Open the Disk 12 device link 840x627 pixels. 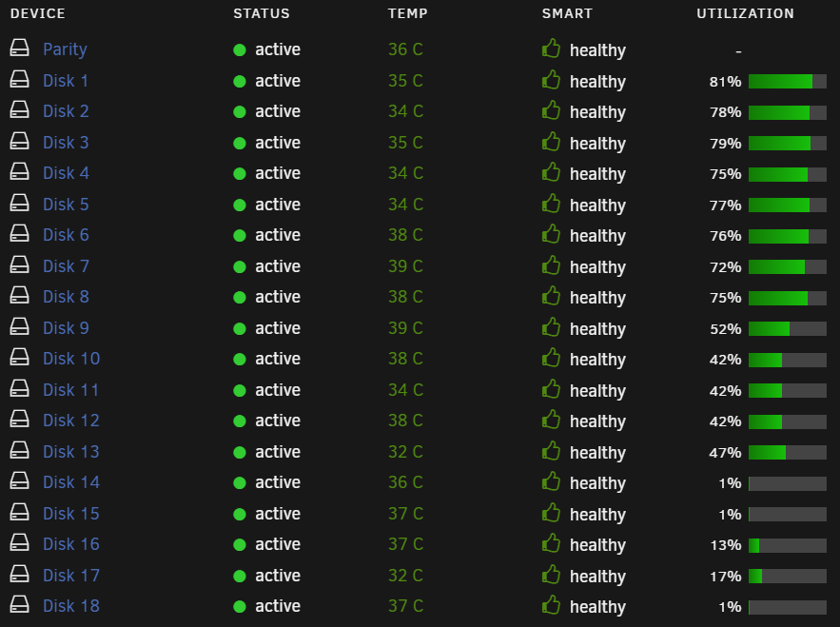tap(71, 421)
